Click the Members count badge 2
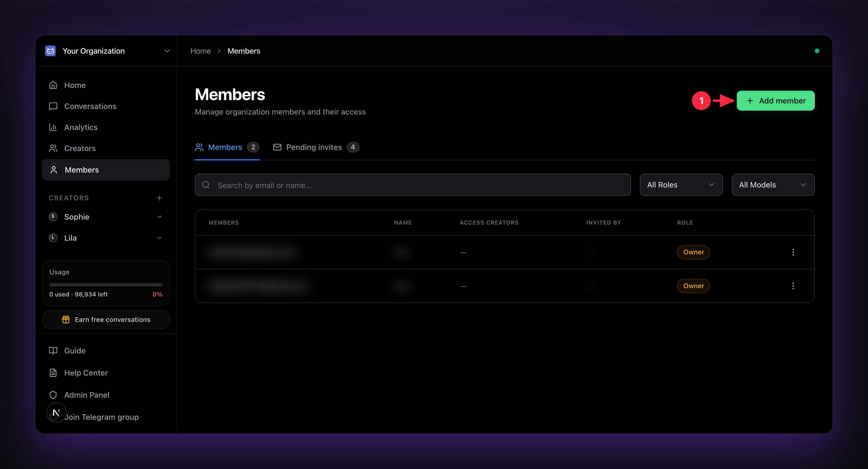The height and width of the screenshot is (469, 868). point(253,147)
